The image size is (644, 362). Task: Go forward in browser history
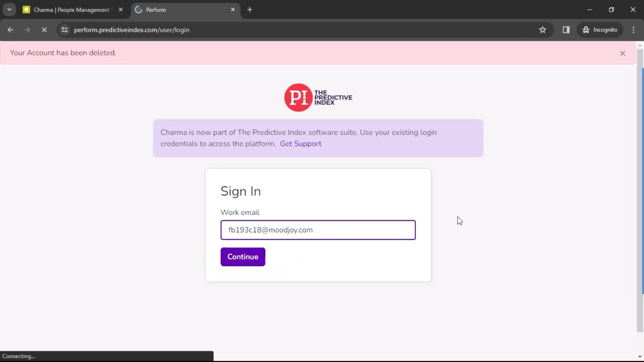click(27, 30)
